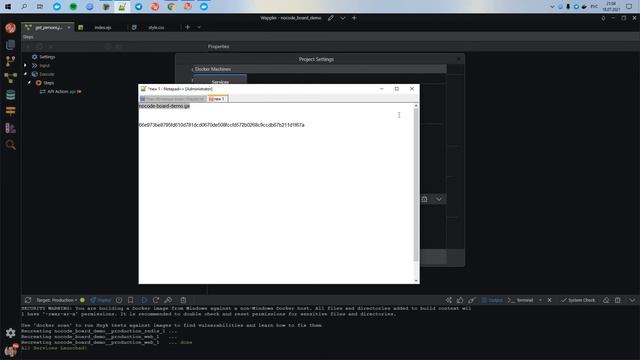Screen dimensions: 640x360
Task: Open the tab list dropdown arrow
Action: pos(199,27)
